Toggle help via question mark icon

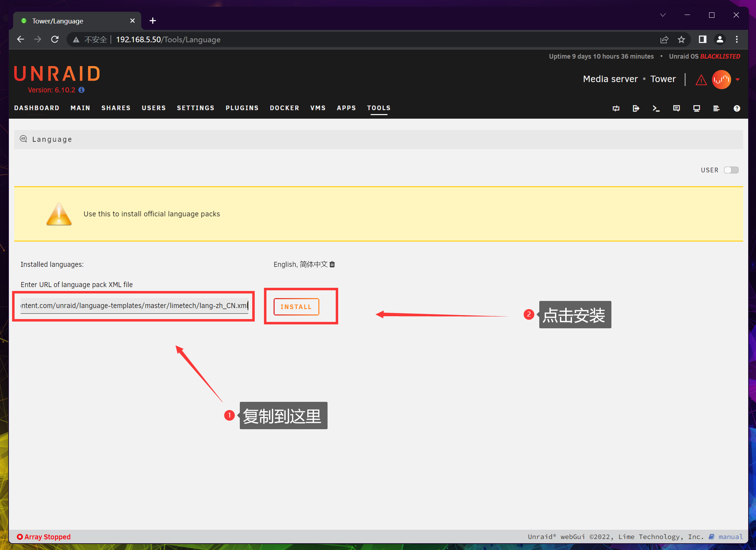tap(737, 108)
